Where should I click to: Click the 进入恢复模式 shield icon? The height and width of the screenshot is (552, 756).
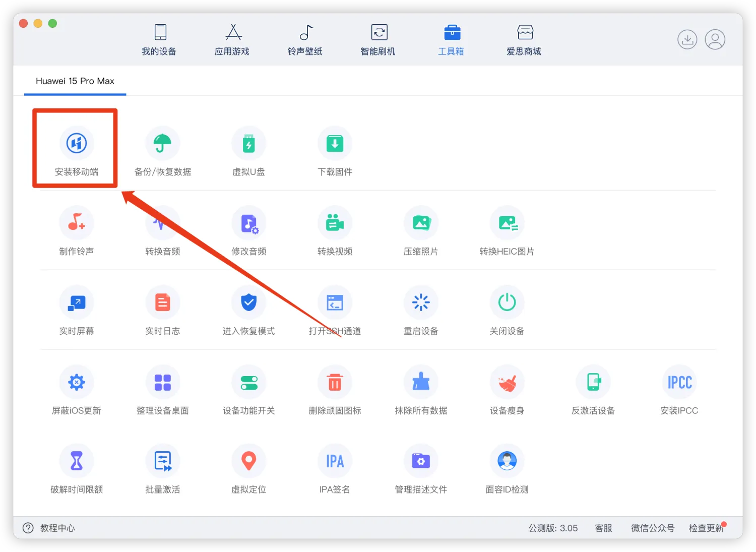pyautogui.click(x=248, y=302)
